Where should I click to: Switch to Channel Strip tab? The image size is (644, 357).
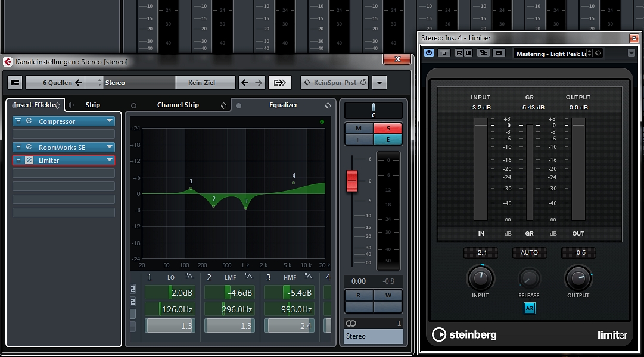(178, 105)
